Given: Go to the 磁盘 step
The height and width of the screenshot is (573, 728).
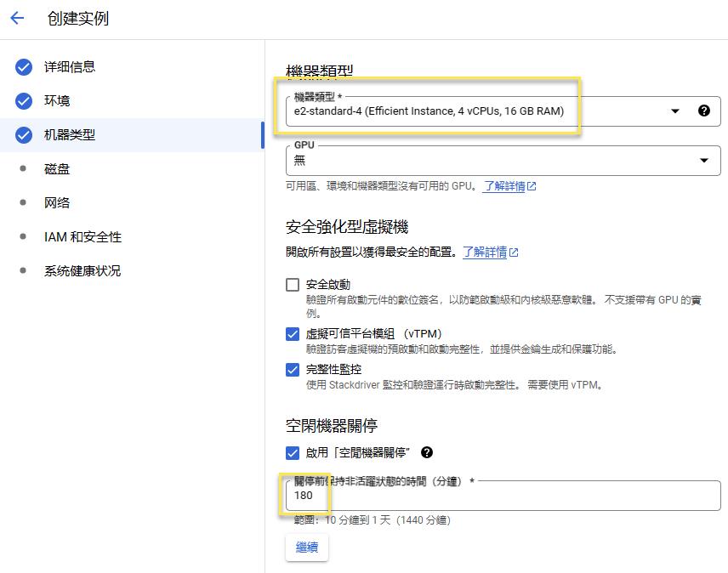Looking at the screenshot, I should [57, 169].
